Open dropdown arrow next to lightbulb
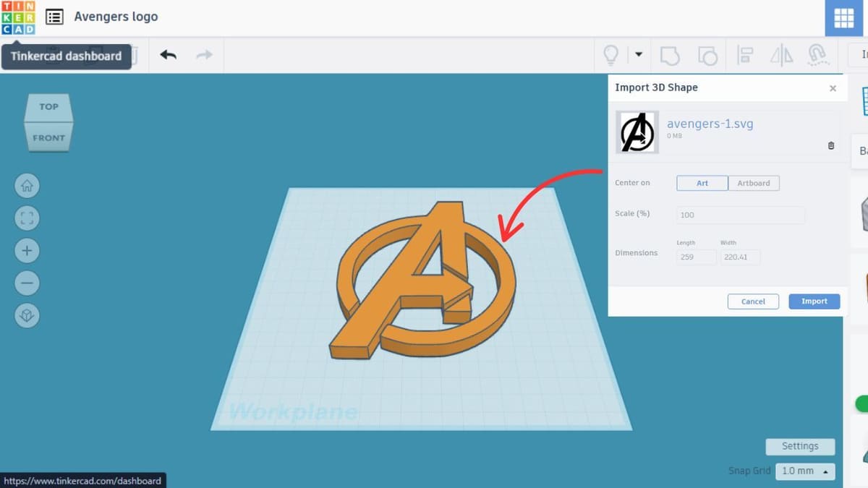 tap(639, 54)
